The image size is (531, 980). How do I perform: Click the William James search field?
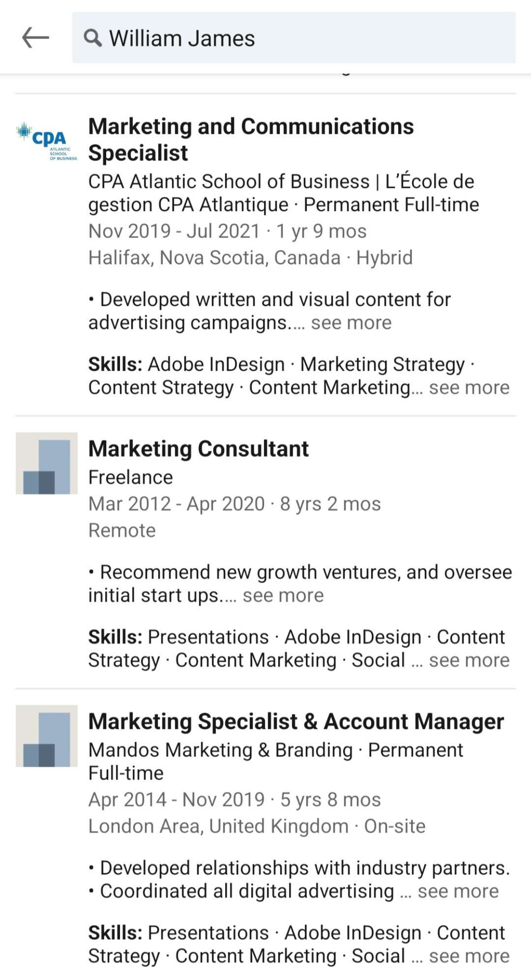294,38
